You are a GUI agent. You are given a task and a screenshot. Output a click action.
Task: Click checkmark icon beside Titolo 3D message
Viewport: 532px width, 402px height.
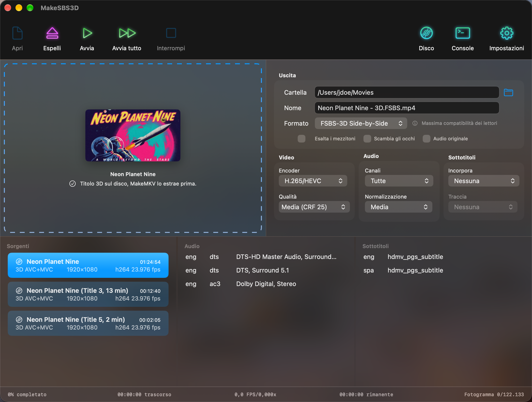pos(73,184)
